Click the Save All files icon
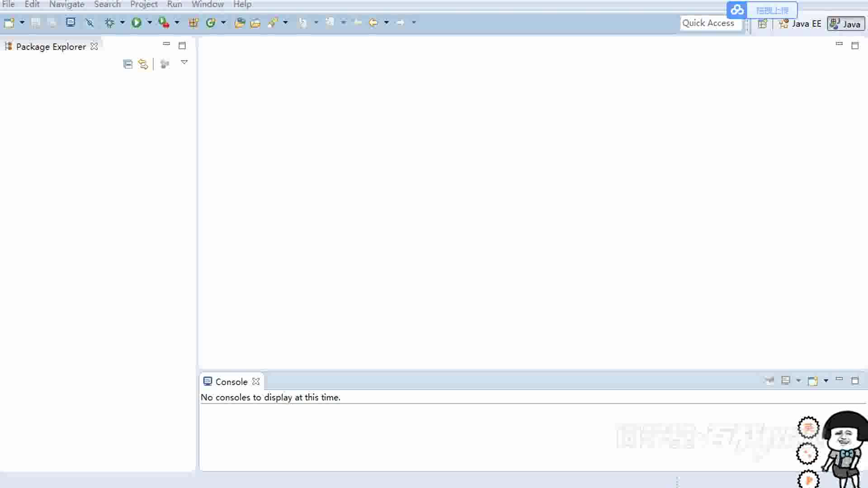This screenshot has width=868, height=488. [x=52, y=23]
